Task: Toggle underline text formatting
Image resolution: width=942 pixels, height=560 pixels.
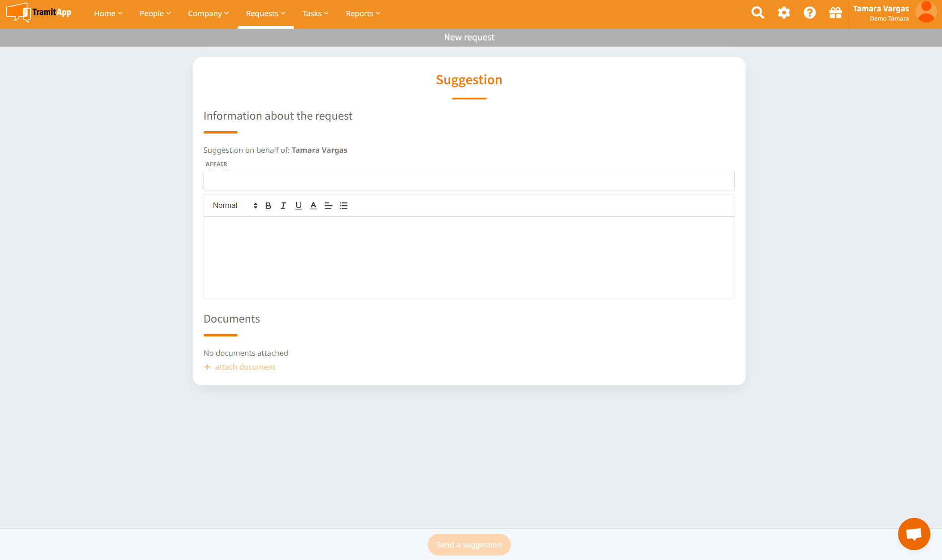Action: click(298, 206)
